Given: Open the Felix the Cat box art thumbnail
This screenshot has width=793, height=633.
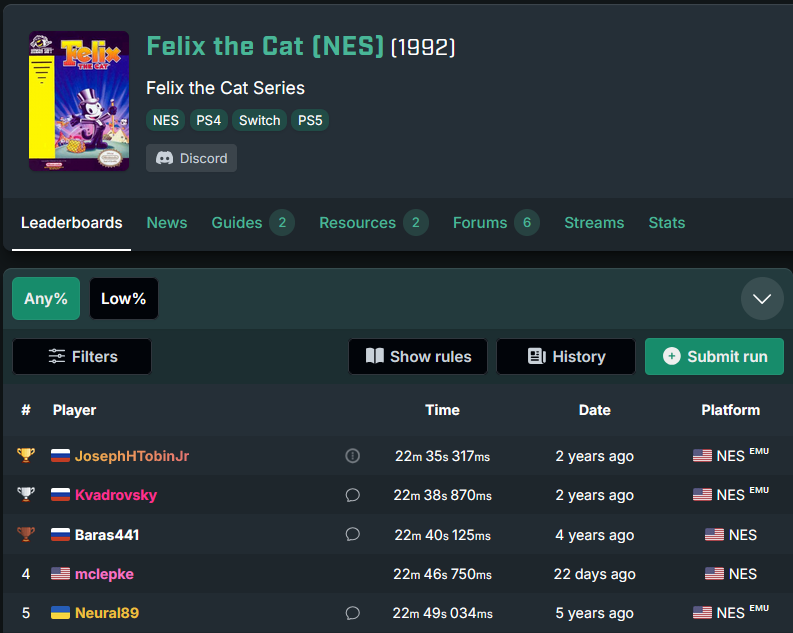Looking at the screenshot, I should (79, 101).
